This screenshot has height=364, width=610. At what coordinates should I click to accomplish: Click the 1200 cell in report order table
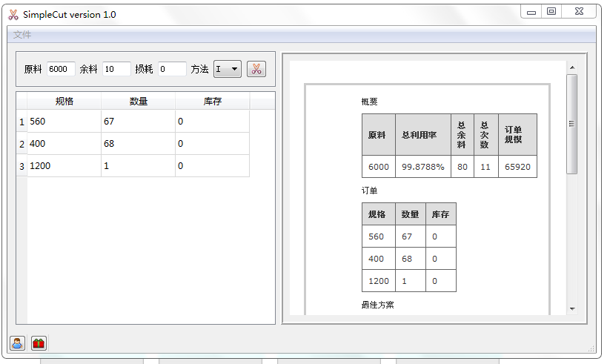point(379,281)
